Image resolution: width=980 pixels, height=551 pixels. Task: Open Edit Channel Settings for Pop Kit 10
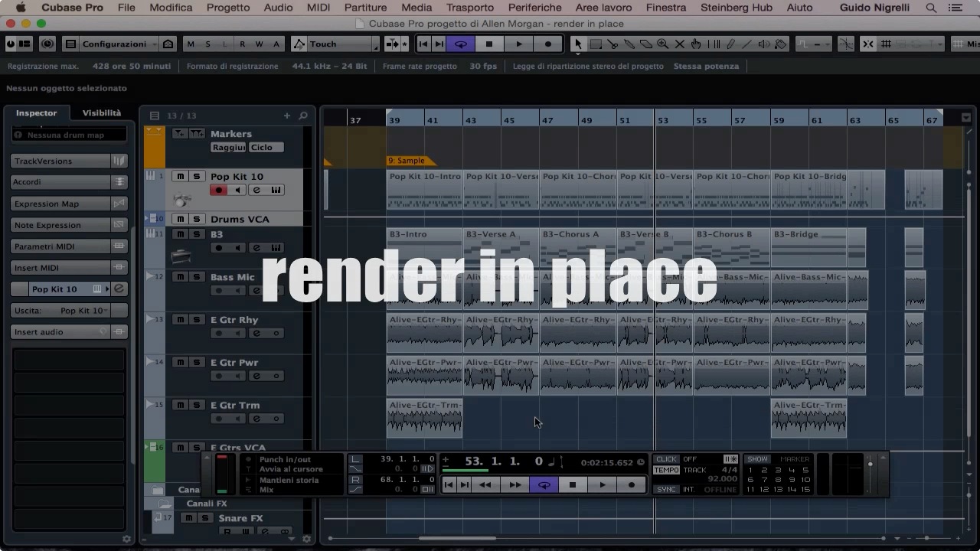coord(256,190)
